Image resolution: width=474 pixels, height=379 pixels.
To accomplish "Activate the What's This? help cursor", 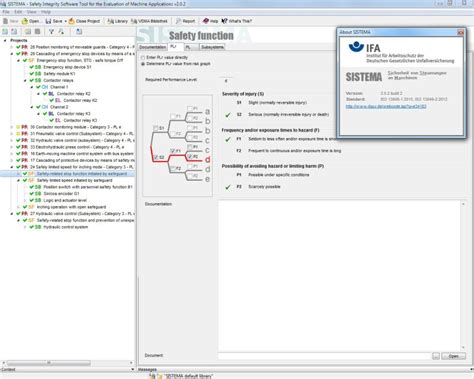I will pyautogui.click(x=236, y=21).
